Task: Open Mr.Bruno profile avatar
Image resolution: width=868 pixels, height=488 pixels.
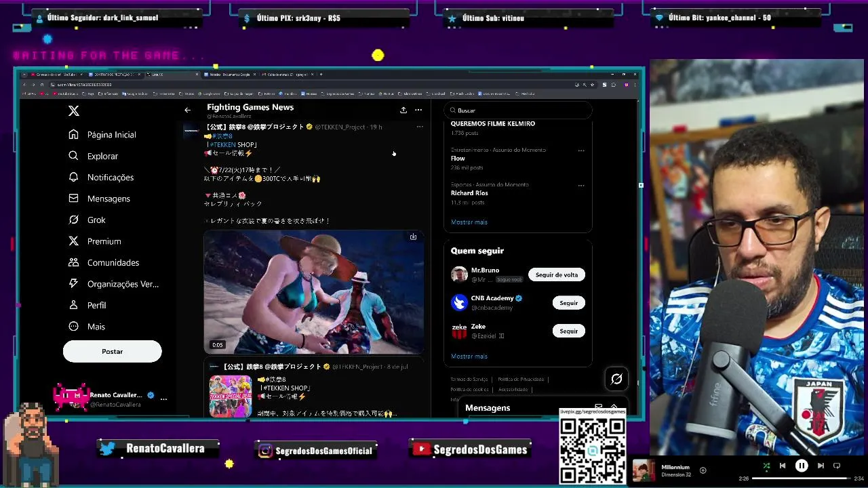Action: 459,274
